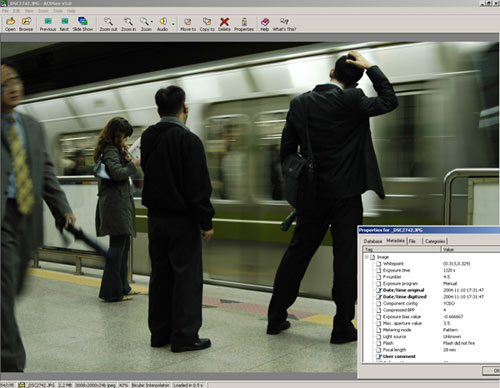Select the Exposure bias value row
The width and height of the screenshot is (500, 388).
click(437, 317)
